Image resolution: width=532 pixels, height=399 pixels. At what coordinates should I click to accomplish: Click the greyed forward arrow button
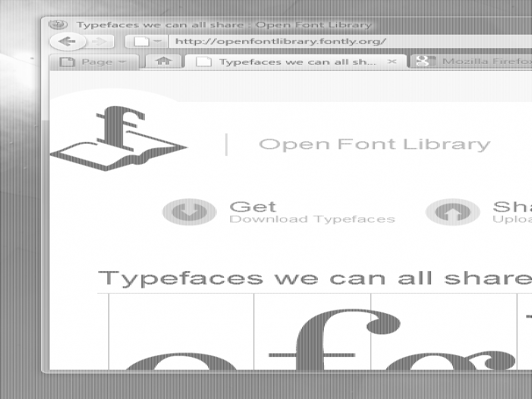pyautogui.click(x=101, y=42)
